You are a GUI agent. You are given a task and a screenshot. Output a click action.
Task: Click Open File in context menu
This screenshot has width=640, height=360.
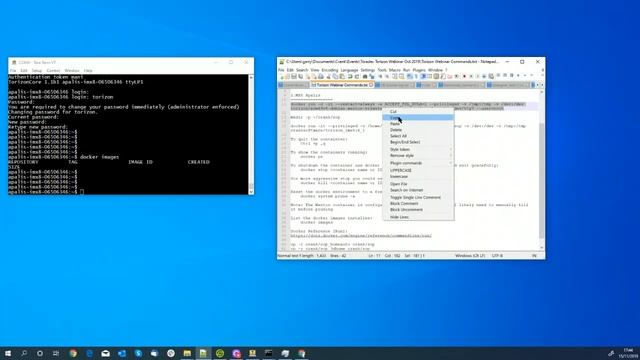tap(418, 184)
